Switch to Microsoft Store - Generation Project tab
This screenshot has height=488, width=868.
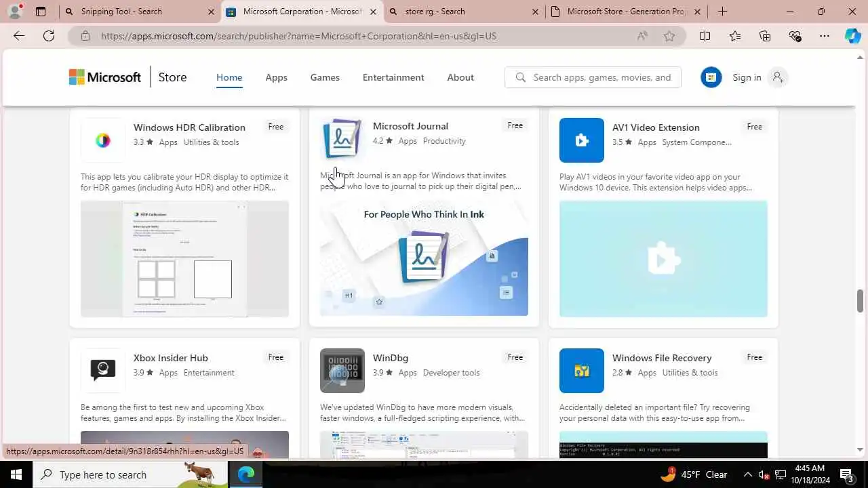(x=627, y=12)
